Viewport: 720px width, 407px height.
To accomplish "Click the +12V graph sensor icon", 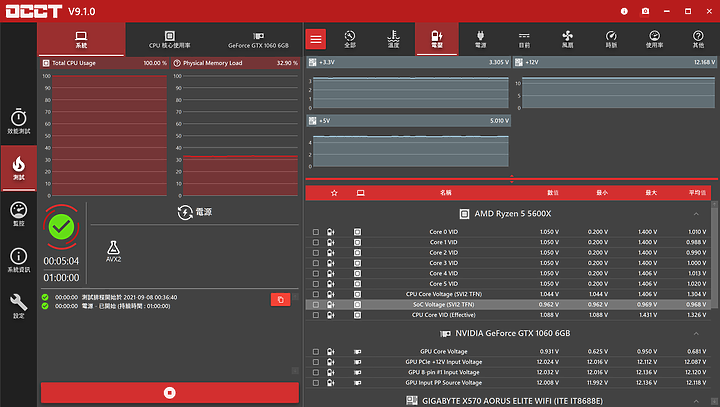I will [x=518, y=62].
